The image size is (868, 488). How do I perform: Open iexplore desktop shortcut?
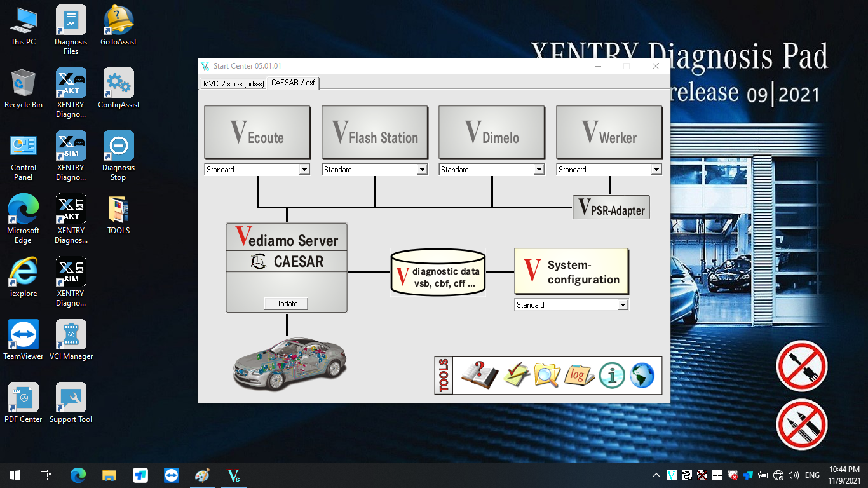click(x=24, y=277)
